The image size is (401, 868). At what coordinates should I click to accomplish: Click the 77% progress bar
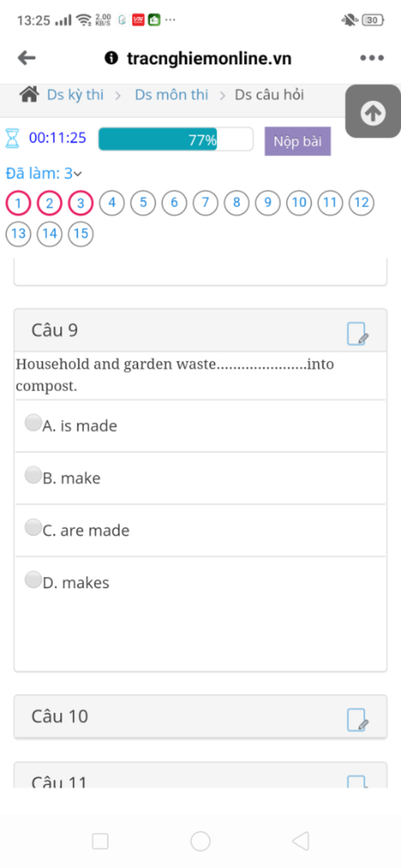point(176,139)
